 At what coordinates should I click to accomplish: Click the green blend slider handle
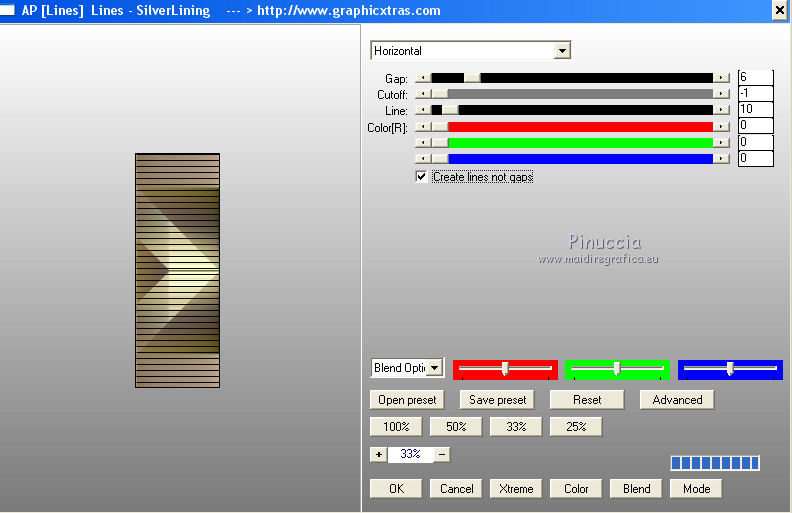pos(617,369)
